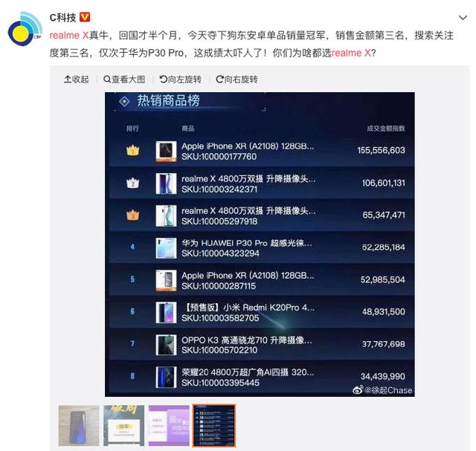Click the 荣耀20 4800万超广角 product name
Image resolution: width=476 pixels, height=451 pixels.
coord(248,372)
